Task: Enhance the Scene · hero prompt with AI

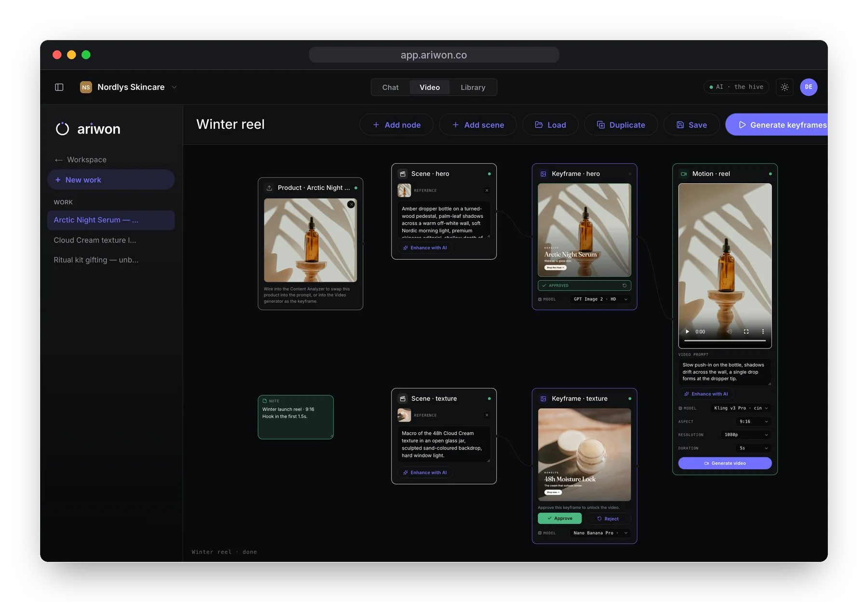Action: pos(425,248)
